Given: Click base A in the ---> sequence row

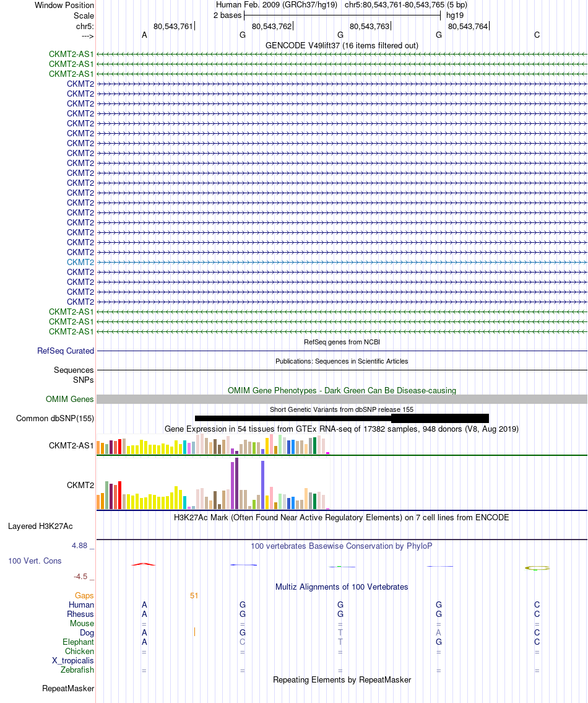Looking at the screenshot, I should pyautogui.click(x=144, y=35).
